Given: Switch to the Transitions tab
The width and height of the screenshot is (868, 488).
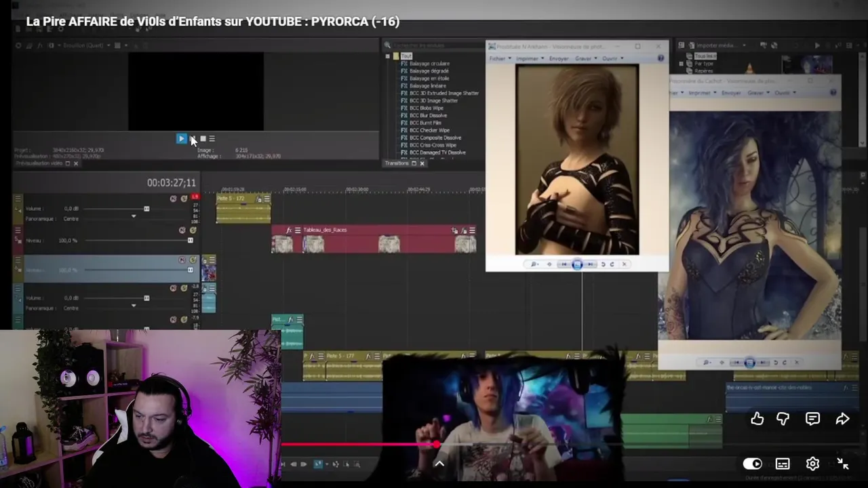Looking at the screenshot, I should (397, 163).
